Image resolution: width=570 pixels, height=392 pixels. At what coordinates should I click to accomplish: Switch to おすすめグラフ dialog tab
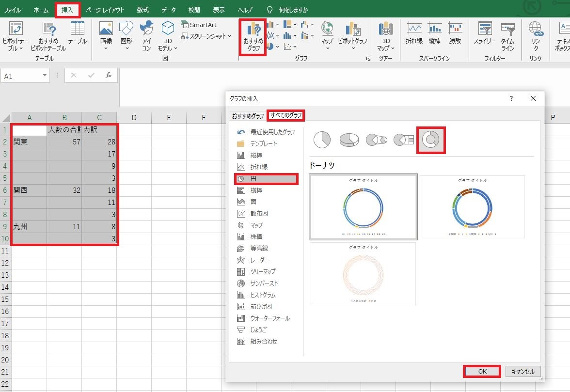click(248, 116)
